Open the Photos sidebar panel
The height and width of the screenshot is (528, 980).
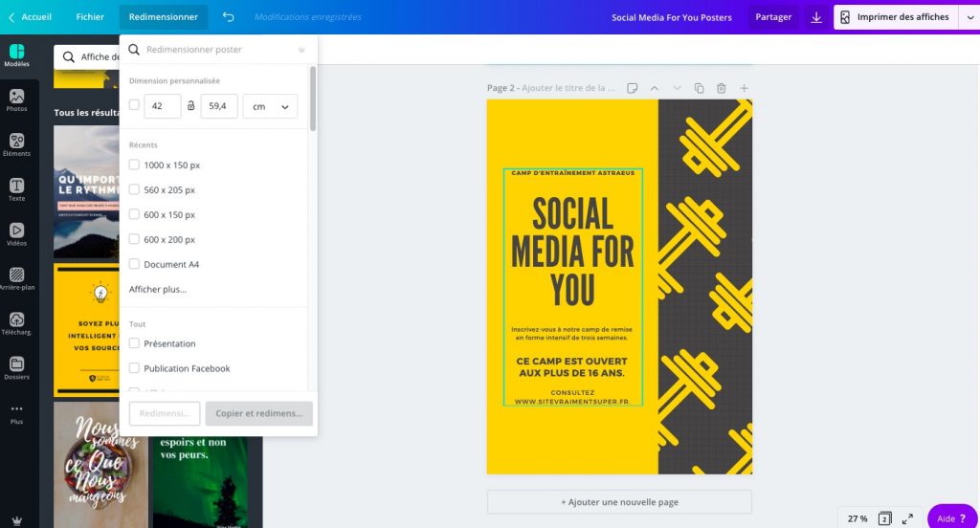(x=17, y=100)
